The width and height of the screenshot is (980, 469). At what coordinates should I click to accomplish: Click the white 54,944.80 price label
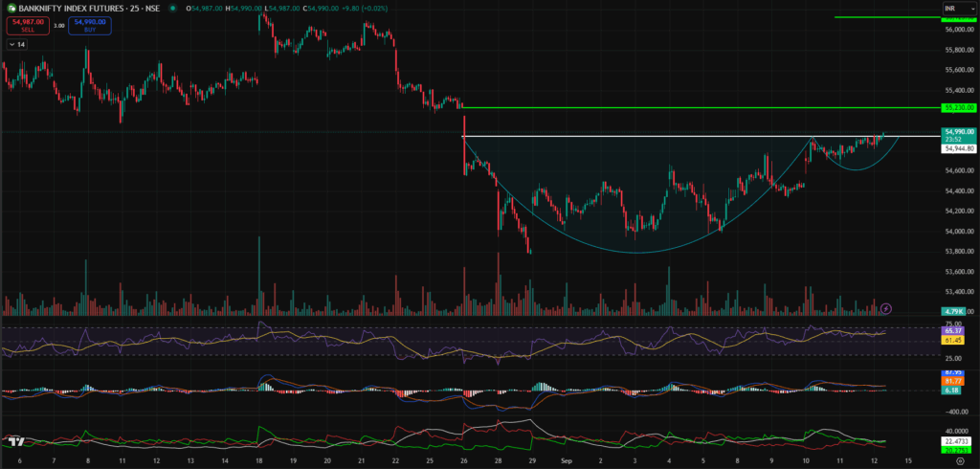(x=958, y=148)
